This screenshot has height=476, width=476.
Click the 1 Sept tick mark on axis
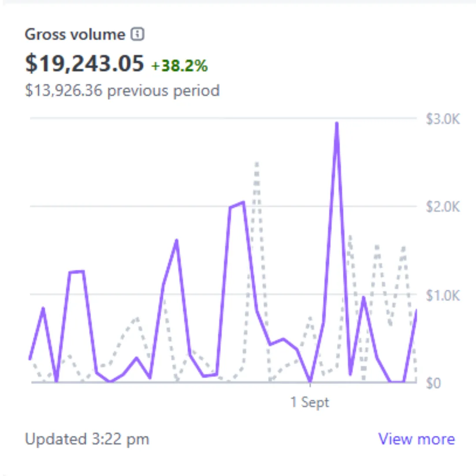click(x=311, y=384)
